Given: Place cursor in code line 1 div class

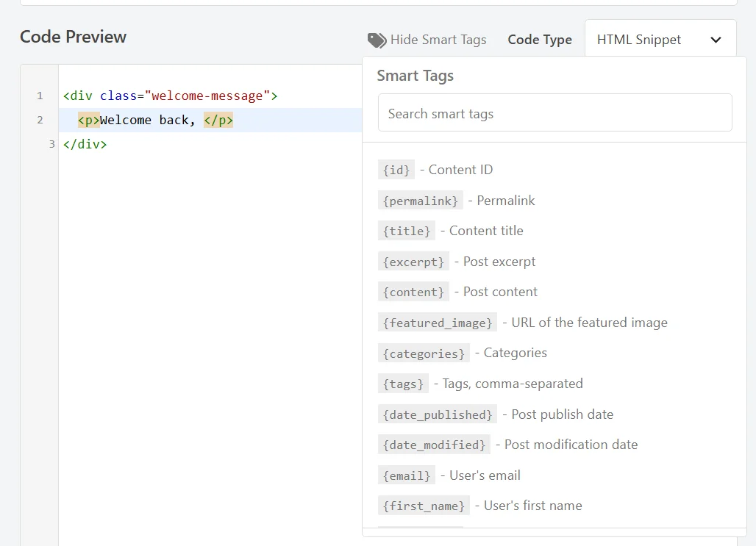Looking at the screenshot, I should click(170, 96).
